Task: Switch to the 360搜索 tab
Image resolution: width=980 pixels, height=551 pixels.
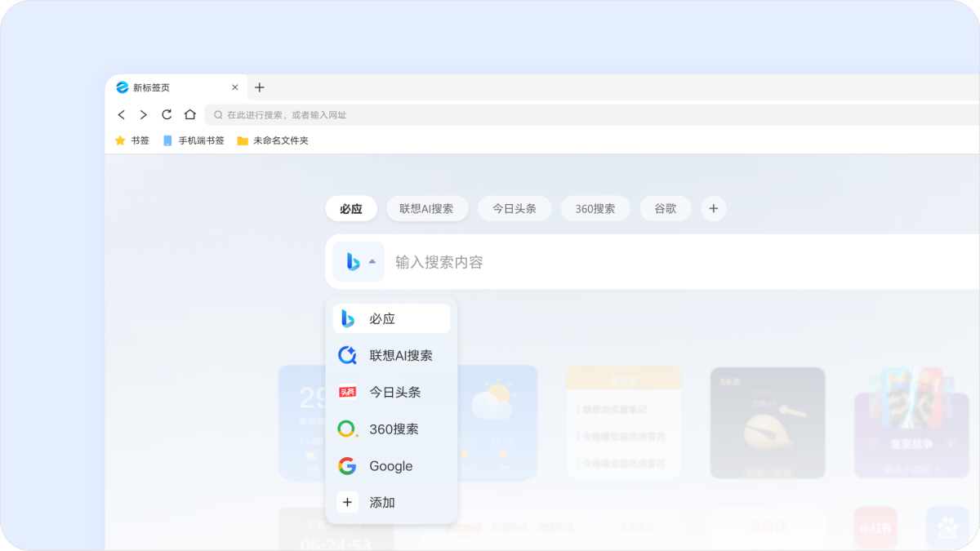Action: [x=595, y=208]
